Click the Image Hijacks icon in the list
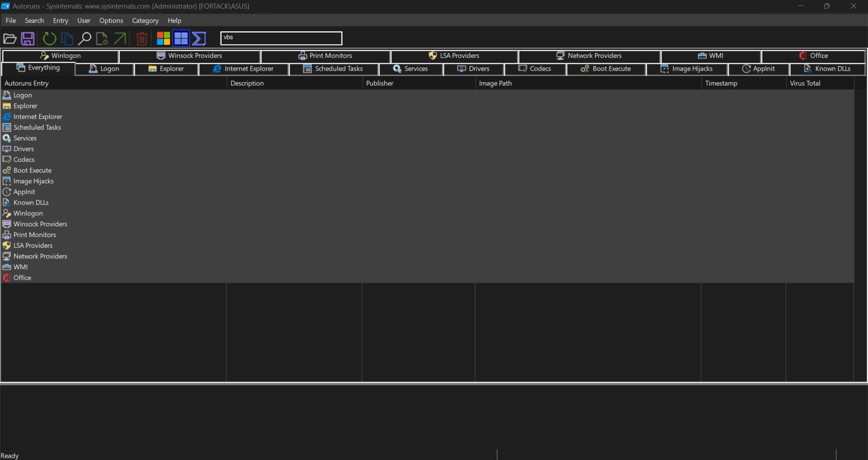Screen dimensions: 868x460 coord(7,181)
